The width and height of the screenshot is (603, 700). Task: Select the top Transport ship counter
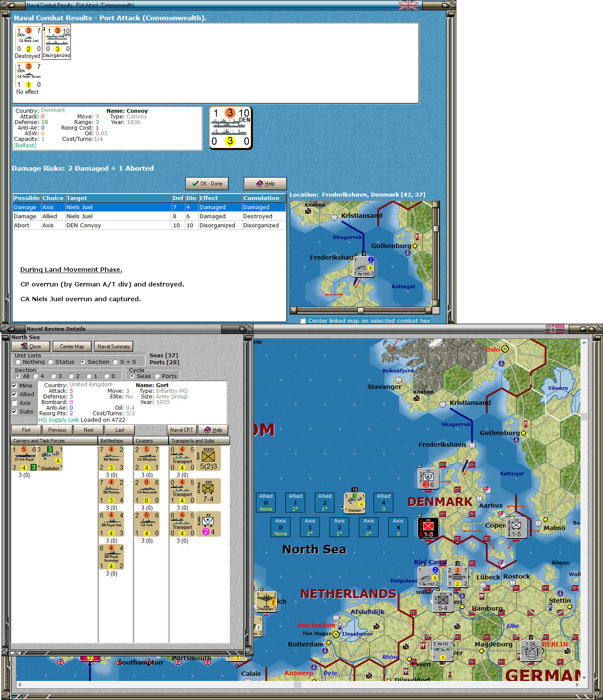tap(182, 458)
